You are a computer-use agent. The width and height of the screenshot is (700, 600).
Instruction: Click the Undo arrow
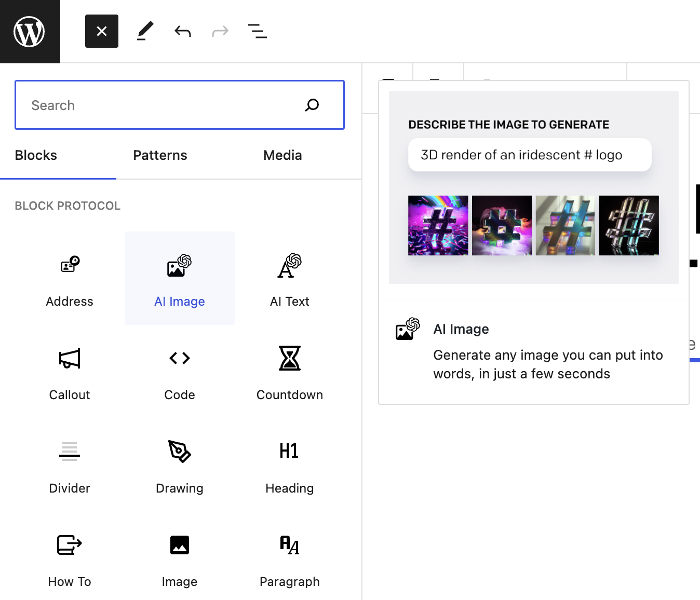tap(183, 32)
